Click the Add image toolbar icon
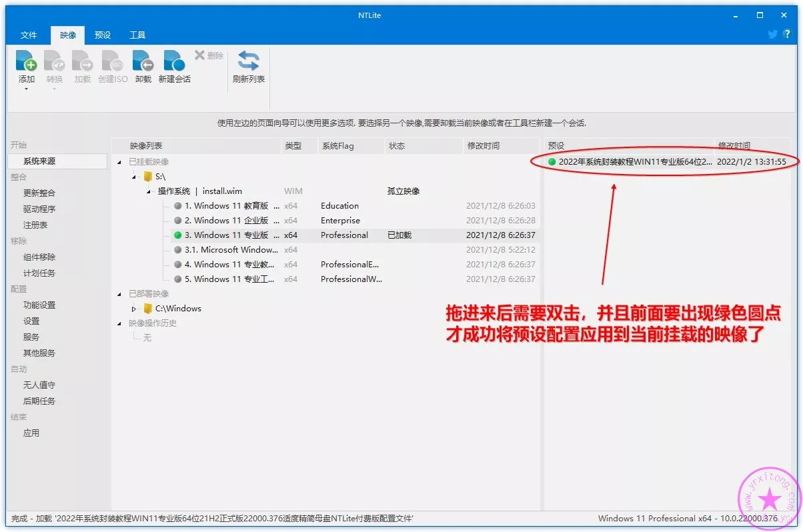 coord(26,62)
